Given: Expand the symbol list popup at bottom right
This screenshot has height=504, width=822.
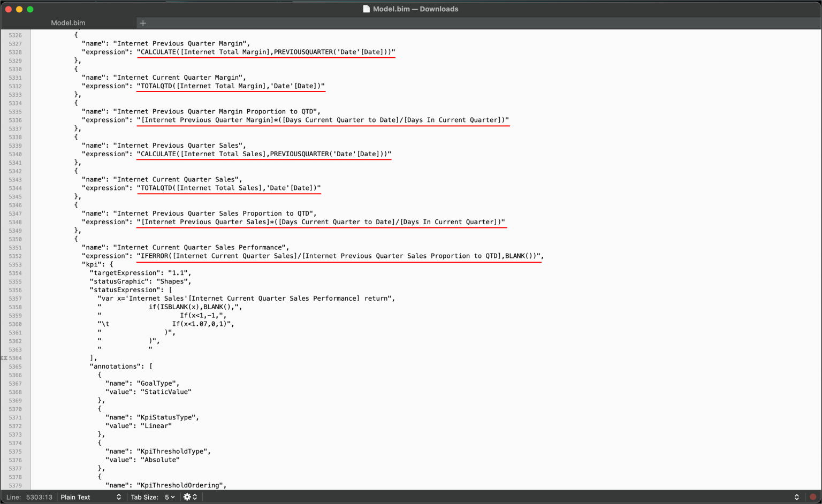Looking at the screenshot, I should click(796, 497).
